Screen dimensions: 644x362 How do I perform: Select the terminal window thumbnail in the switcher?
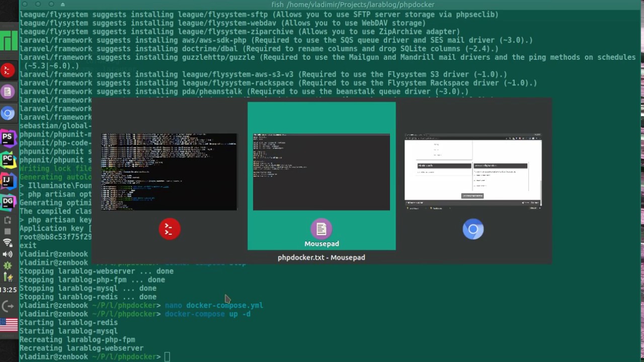pyautogui.click(x=169, y=172)
